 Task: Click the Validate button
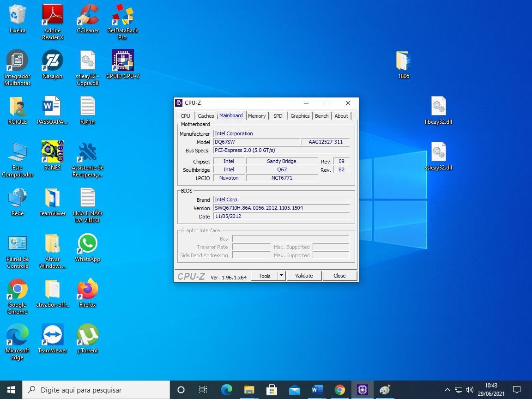(x=304, y=276)
